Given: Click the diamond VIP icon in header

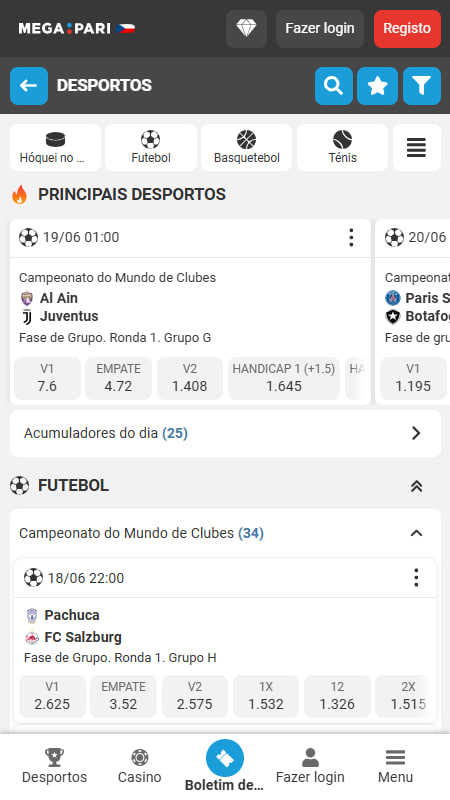Looking at the screenshot, I should (246, 29).
